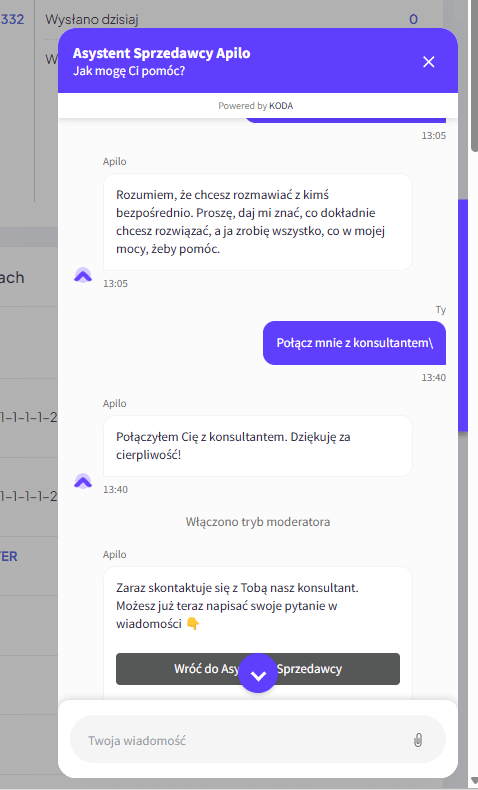Click Wróć do Asystenta Sprzedawcy button
Screen dimensions: 478x790
[x=258, y=669]
